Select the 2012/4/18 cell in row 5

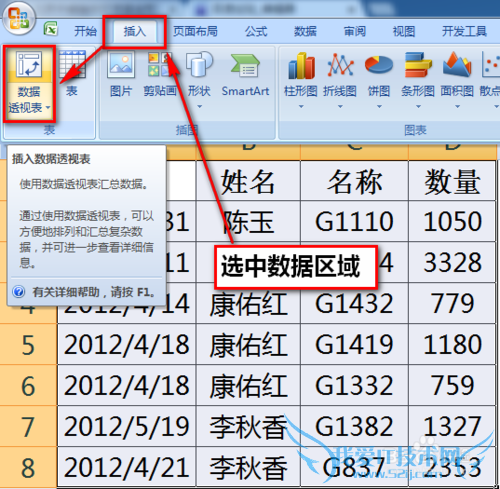coord(127,344)
